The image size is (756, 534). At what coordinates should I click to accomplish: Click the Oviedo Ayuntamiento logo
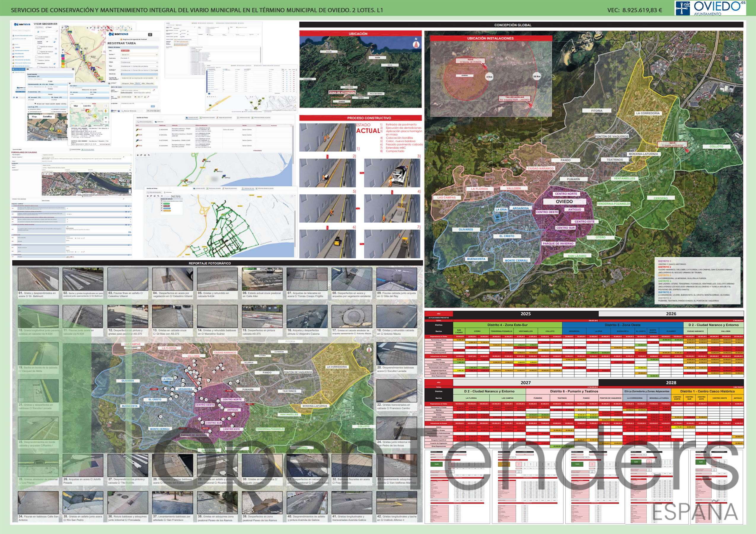709,8
